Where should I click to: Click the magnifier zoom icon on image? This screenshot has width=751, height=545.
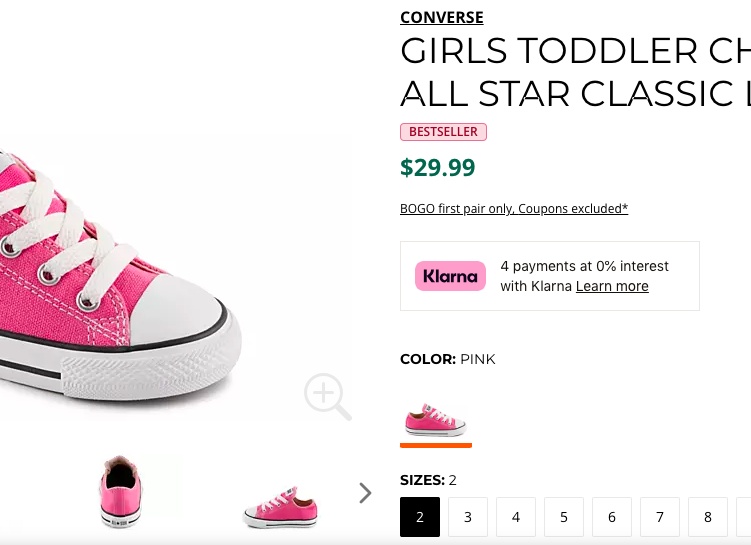(328, 397)
